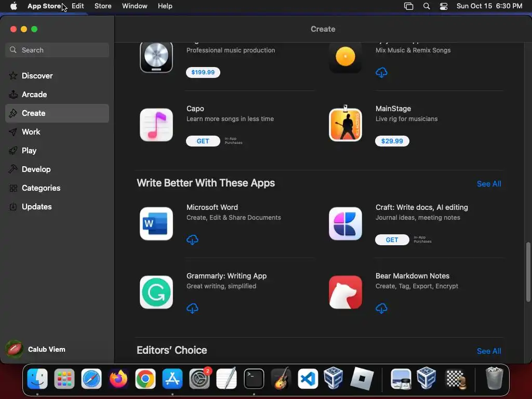Go to Arcade in the sidebar
Image resolution: width=532 pixels, height=399 pixels.
pyautogui.click(x=57, y=95)
